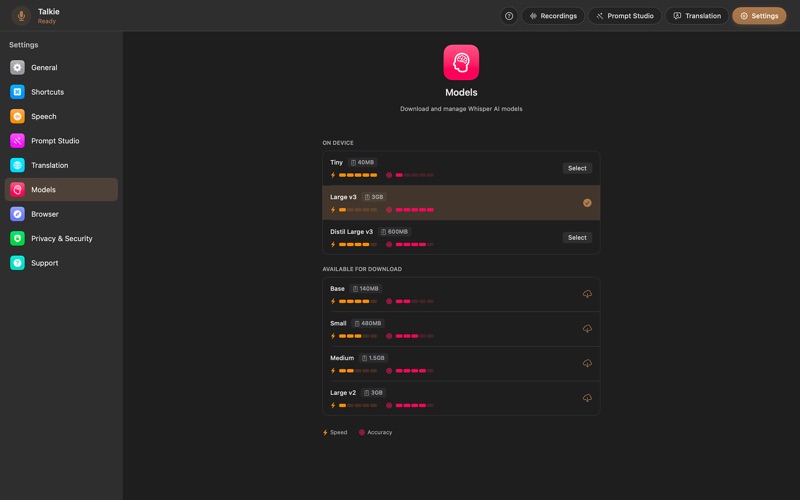This screenshot has width=800, height=500.
Task: Click the Tiny model speed bar
Action: pos(358,175)
